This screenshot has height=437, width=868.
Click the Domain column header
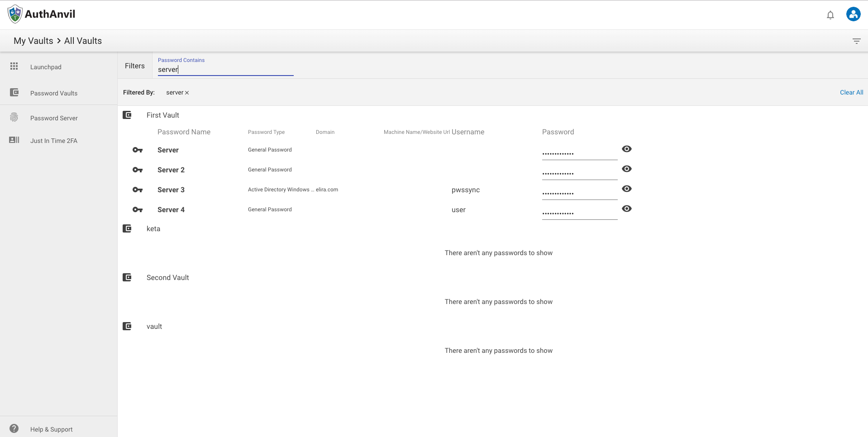coord(325,132)
